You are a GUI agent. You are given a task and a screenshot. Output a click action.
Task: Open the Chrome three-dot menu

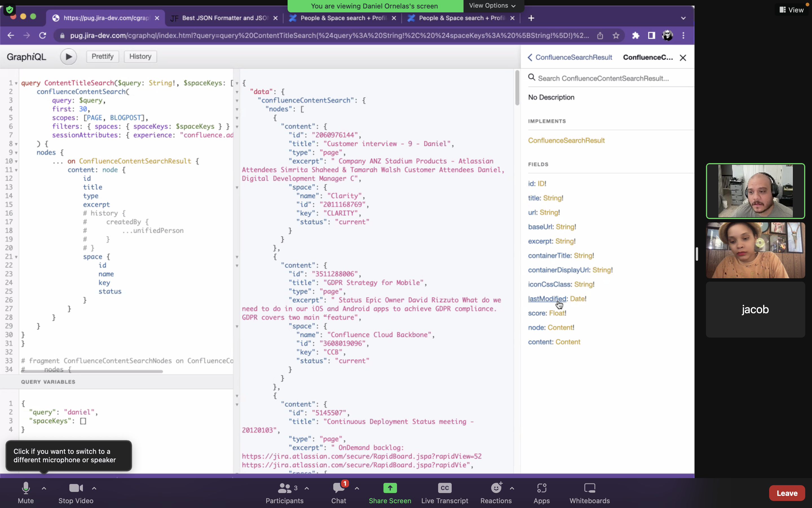683,36
